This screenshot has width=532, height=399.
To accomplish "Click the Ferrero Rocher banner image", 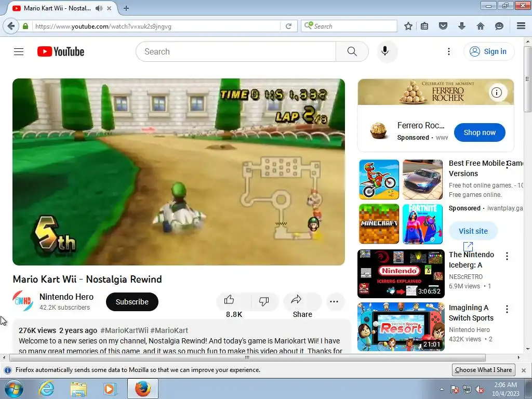I will pyautogui.click(x=436, y=92).
